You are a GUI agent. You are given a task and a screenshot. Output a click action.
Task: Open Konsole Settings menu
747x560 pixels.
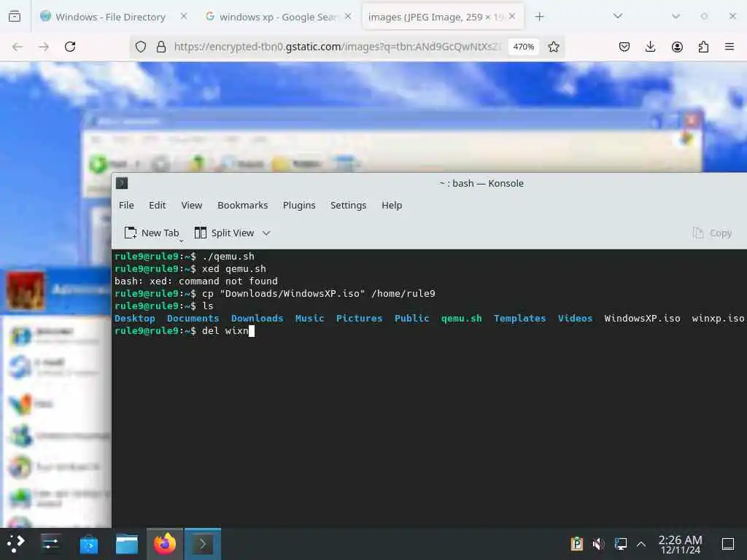coord(348,205)
